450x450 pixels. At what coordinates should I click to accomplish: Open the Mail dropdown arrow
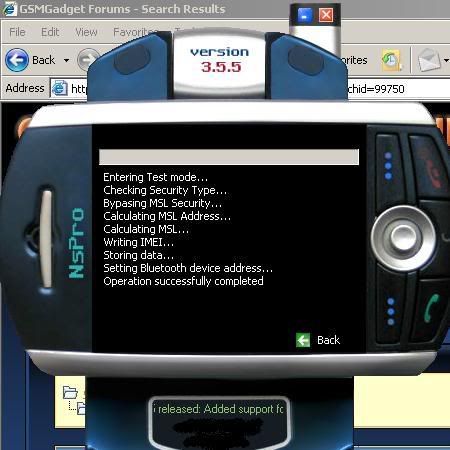point(446,60)
